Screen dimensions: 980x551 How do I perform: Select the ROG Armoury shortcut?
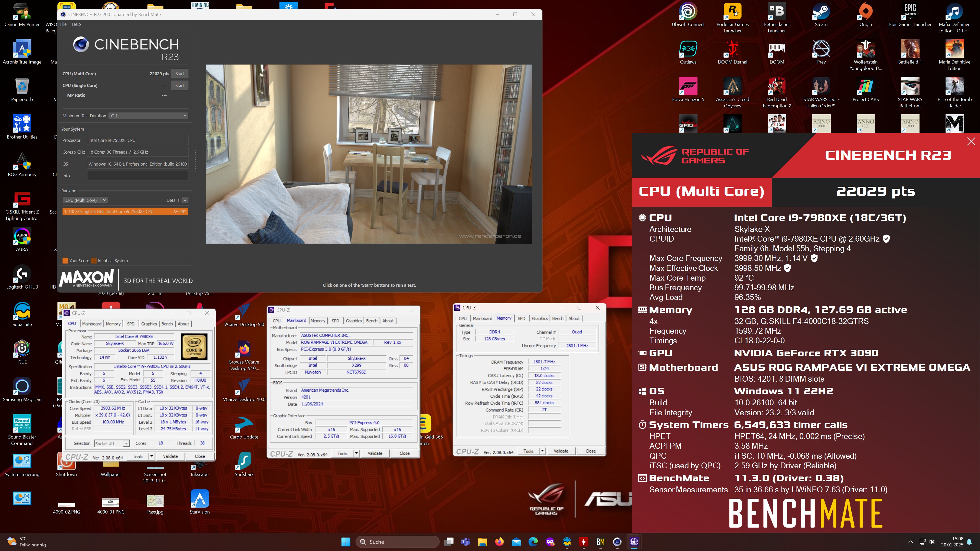[22, 165]
